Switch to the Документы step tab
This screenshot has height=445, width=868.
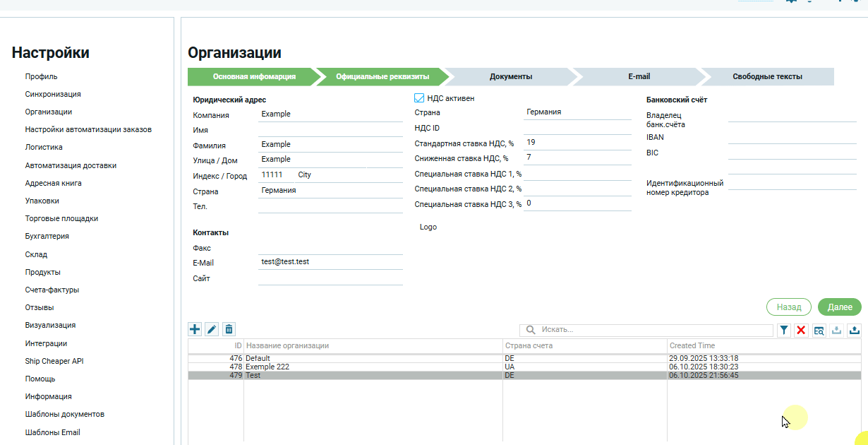coord(510,76)
